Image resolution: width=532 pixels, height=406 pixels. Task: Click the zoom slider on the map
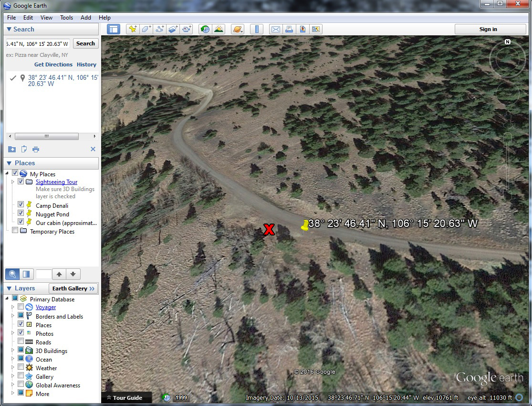click(x=507, y=167)
